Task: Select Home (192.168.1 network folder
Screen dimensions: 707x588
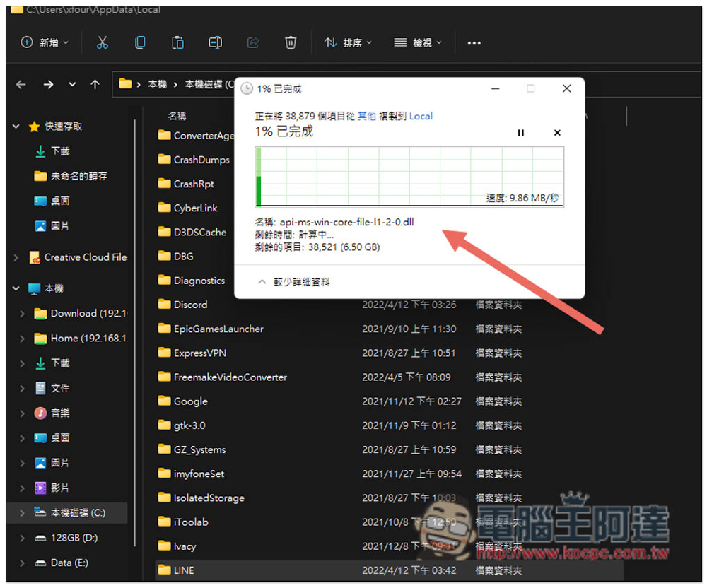Action: click(81, 339)
